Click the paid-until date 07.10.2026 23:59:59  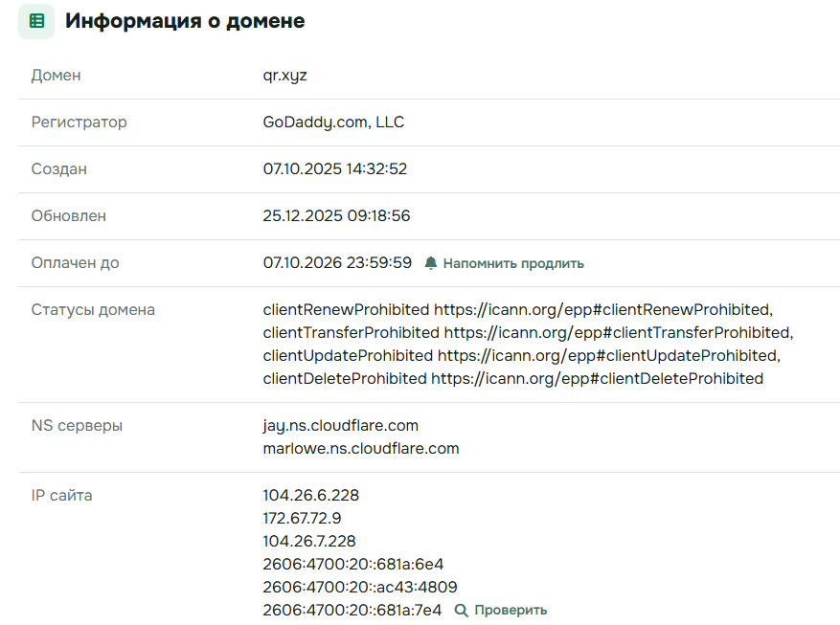337,263
